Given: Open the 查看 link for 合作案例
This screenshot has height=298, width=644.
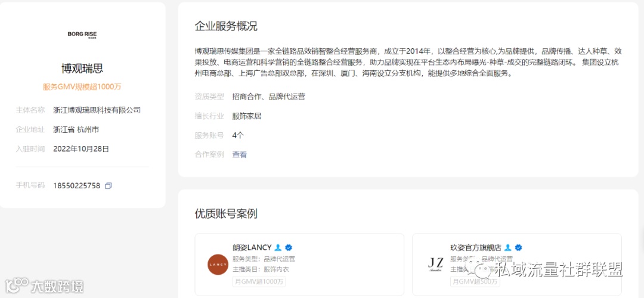Looking at the screenshot, I should pyautogui.click(x=240, y=155).
